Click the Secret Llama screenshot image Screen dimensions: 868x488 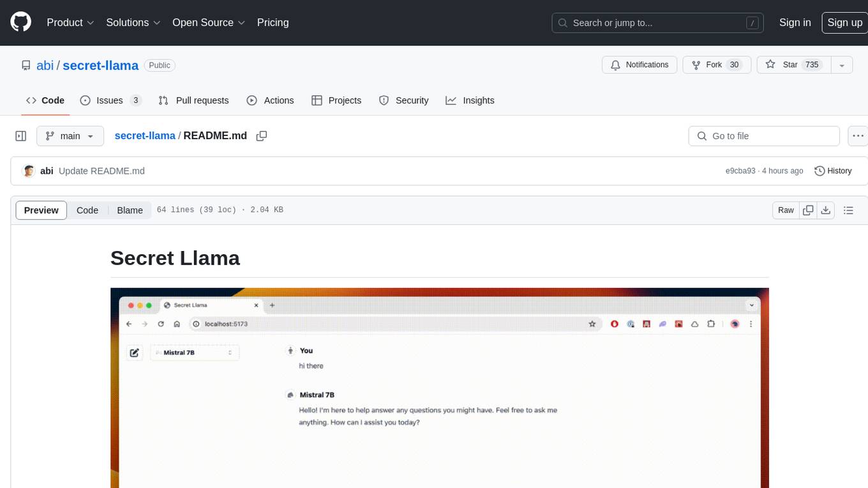click(x=439, y=388)
